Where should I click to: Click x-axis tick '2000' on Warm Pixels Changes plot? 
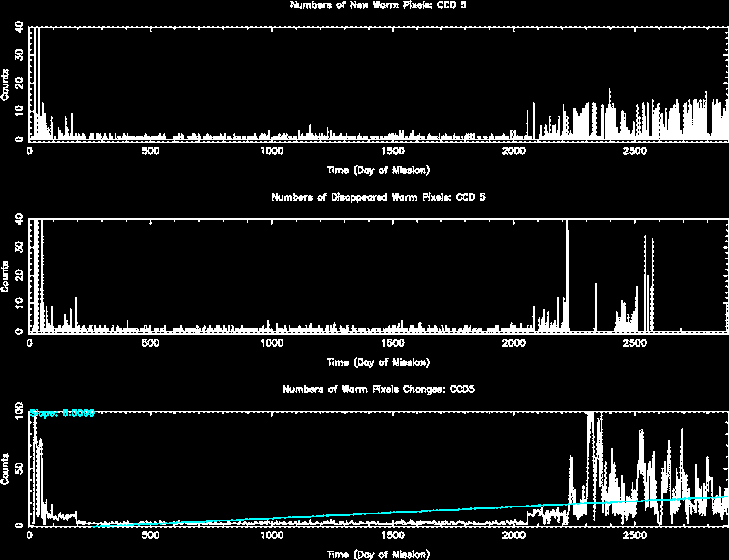point(514,535)
